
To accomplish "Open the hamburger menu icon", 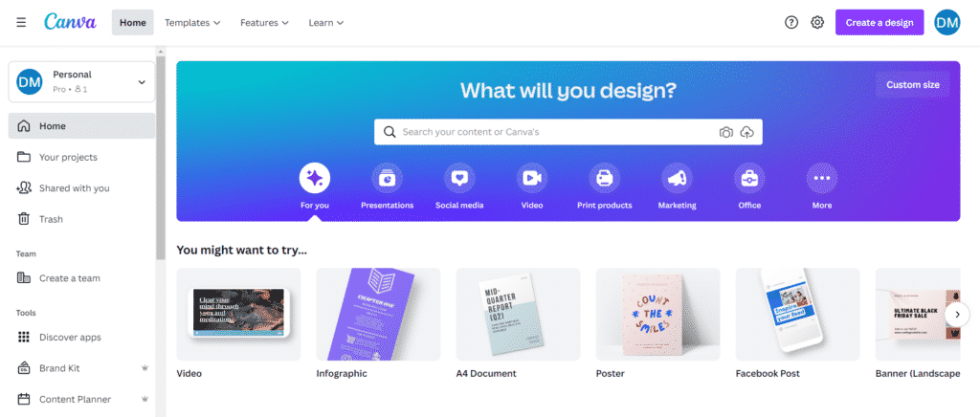I will (x=21, y=22).
